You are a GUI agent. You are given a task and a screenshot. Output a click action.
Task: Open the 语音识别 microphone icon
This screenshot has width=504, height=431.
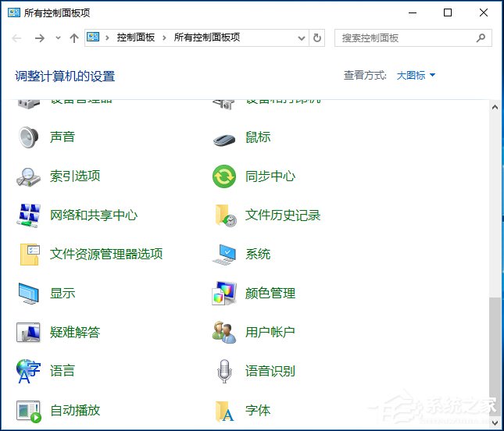[x=224, y=372]
